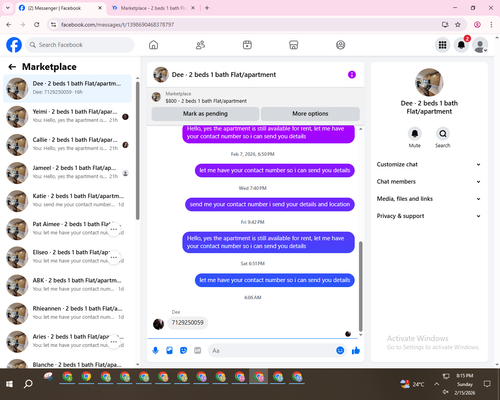Expand Customize chat section
Viewport: 500px width, 400px height.
(429, 164)
